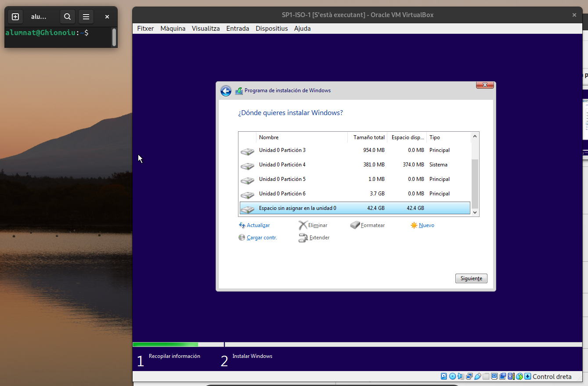Open the terminal search icon
The height and width of the screenshot is (386, 588).
tap(67, 17)
